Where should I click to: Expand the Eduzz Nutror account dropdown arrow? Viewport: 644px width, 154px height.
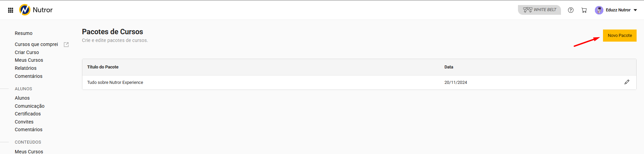pyautogui.click(x=635, y=10)
